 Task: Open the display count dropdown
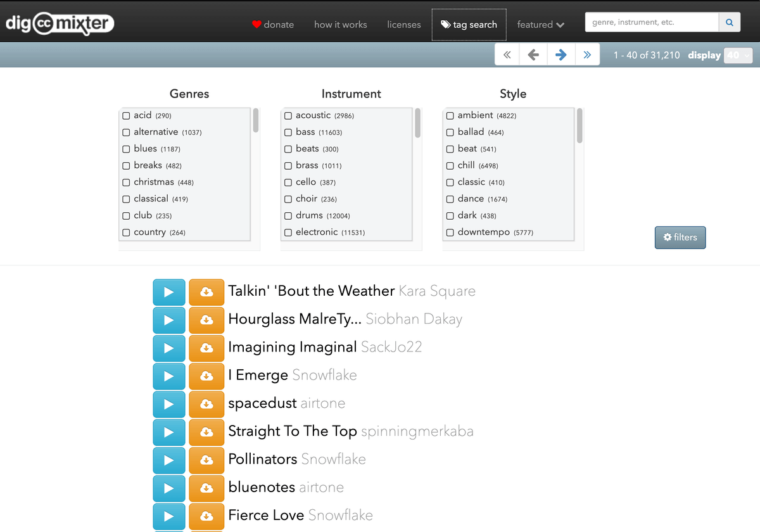pos(738,55)
